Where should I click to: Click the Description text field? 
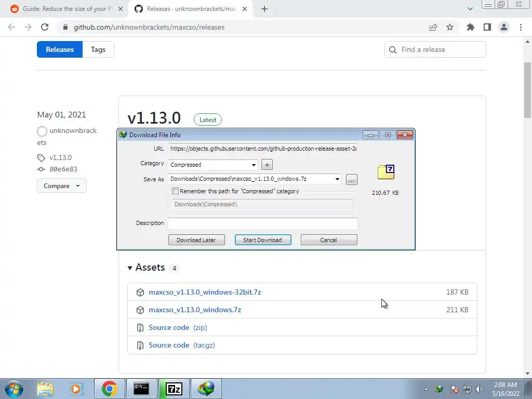pos(263,223)
